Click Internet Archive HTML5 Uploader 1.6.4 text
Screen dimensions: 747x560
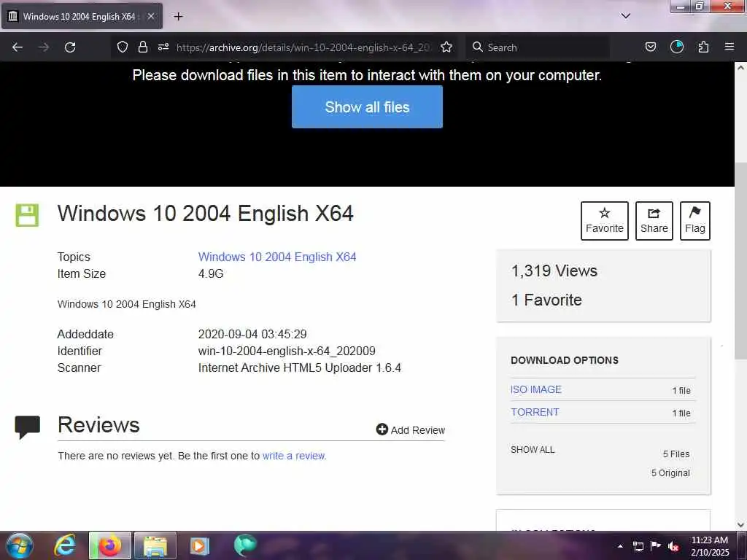[300, 368]
